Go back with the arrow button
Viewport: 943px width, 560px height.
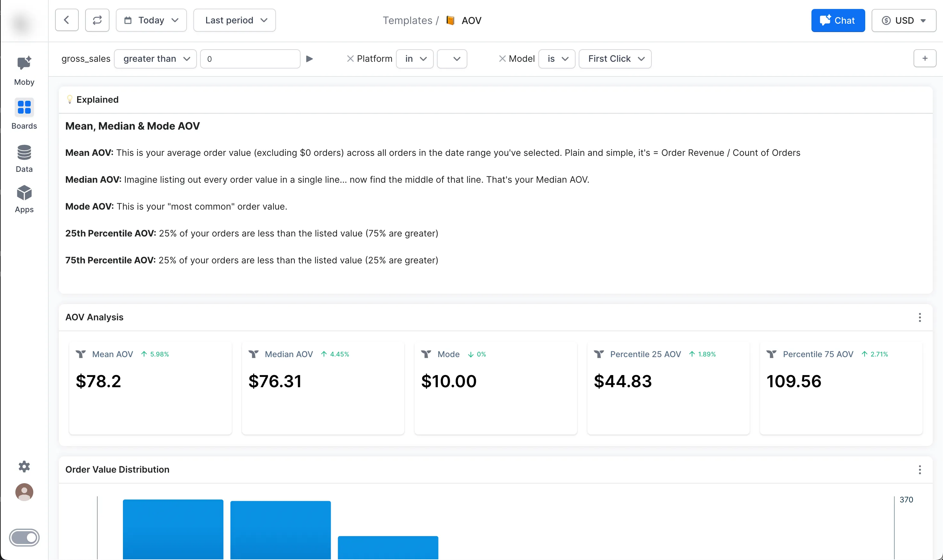point(67,20)
